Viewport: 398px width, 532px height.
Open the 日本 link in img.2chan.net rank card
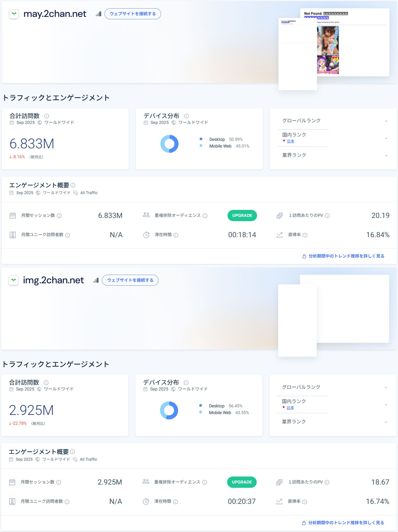click(x=290, y=408)
